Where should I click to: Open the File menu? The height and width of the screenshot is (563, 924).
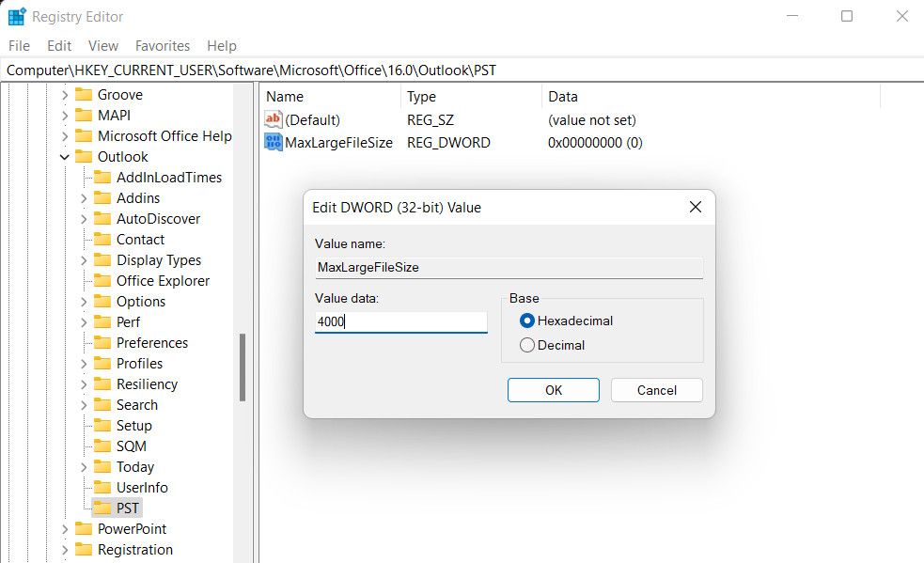click(x=19, y=45)
